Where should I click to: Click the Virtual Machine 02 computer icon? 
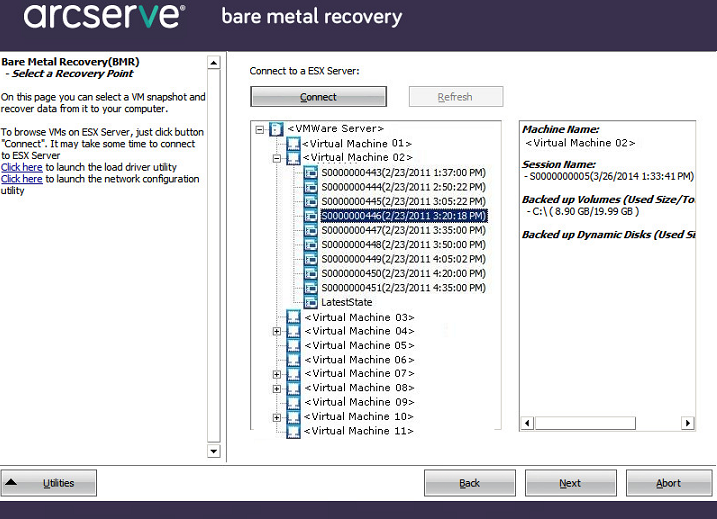[293, 158]
